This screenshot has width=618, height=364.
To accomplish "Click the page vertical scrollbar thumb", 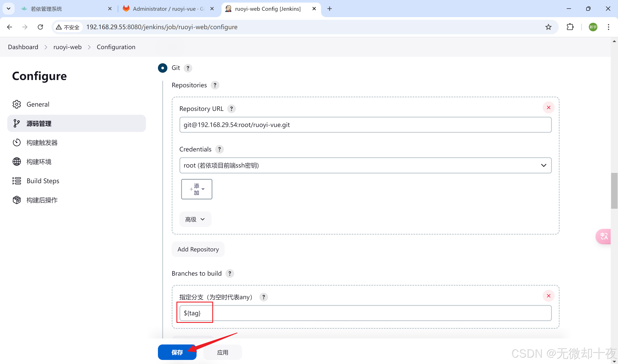I will (x=614, y=191).
